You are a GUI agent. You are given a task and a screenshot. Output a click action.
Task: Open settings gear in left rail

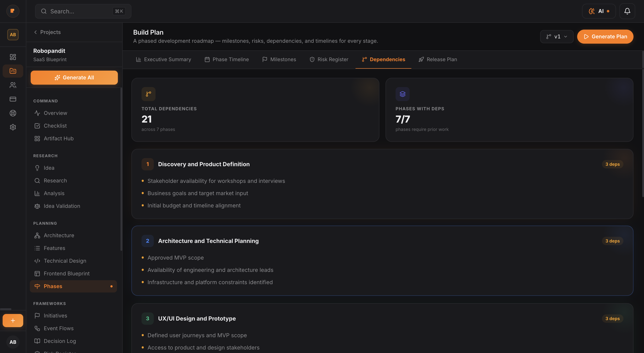click(13, 127)
